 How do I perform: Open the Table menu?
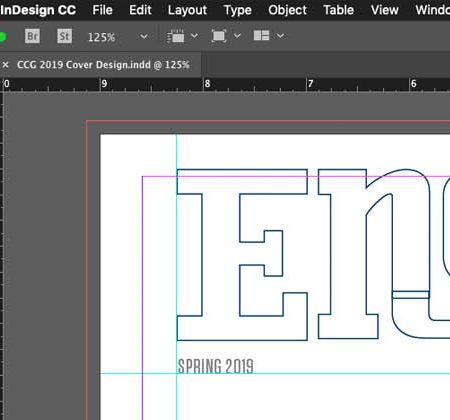(x=338, y=10)
